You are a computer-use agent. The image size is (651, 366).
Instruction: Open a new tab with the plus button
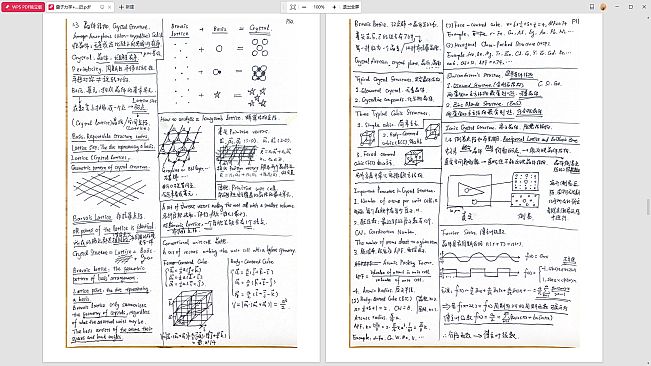tap(127, 7)
